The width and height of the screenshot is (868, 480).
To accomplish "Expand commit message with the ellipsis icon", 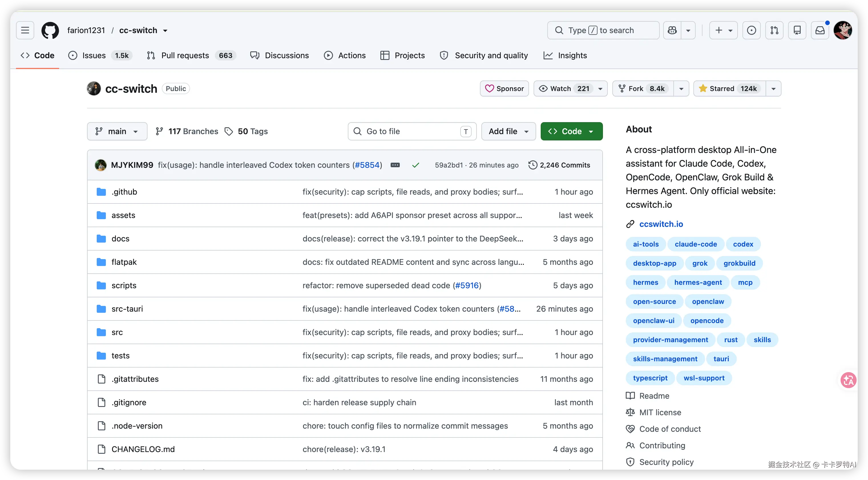I will [395, 165].
